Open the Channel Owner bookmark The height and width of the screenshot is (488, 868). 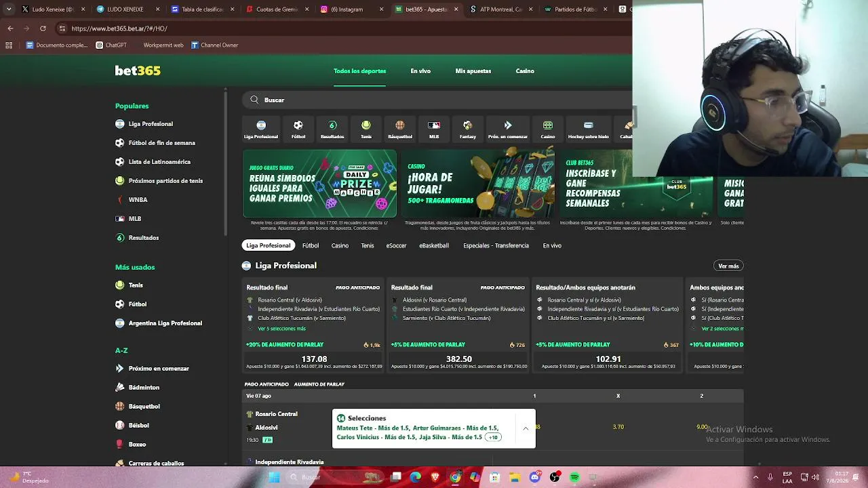coord(214,45)
